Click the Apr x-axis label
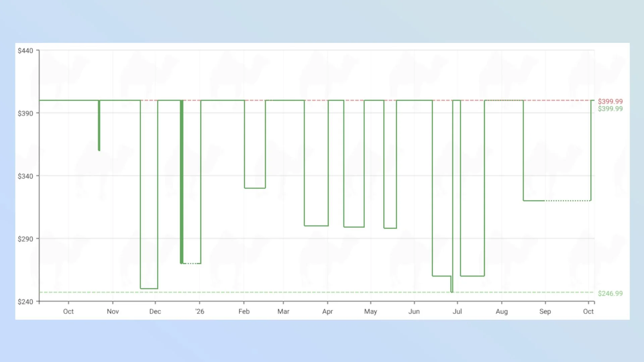The height and width of the screenshot is (362, 644). point(327,311)
